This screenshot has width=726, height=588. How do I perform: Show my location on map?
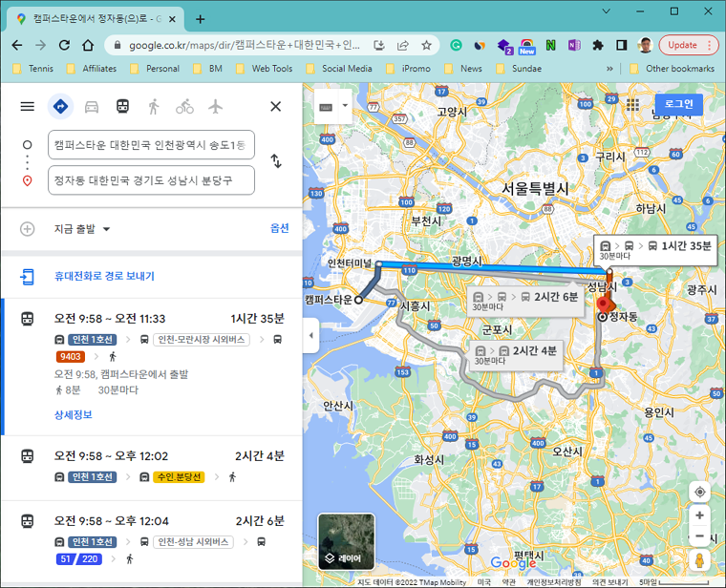point(699,492)
